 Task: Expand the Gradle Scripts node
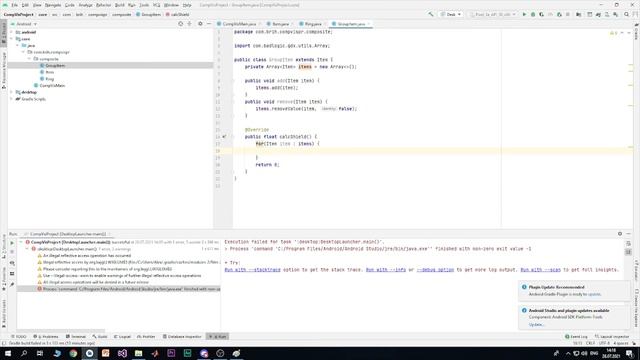[11, 99]
